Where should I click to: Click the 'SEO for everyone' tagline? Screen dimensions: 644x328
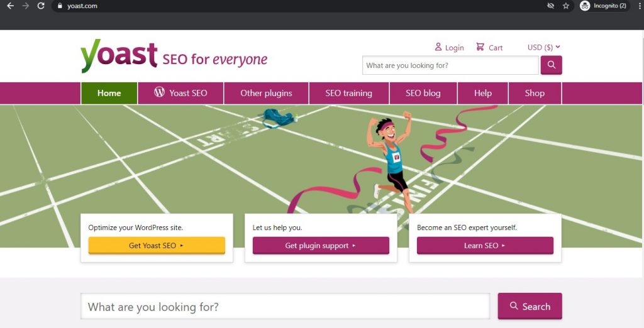215,60
